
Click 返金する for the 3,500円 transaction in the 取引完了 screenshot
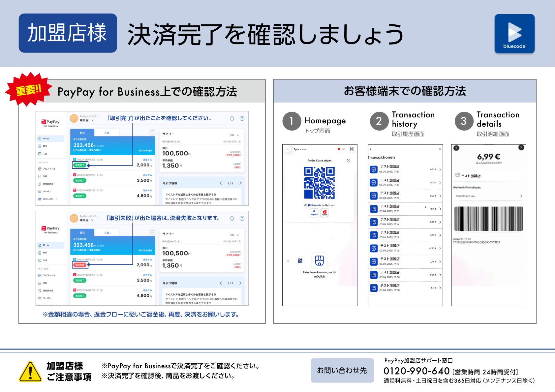pos(147,175)
